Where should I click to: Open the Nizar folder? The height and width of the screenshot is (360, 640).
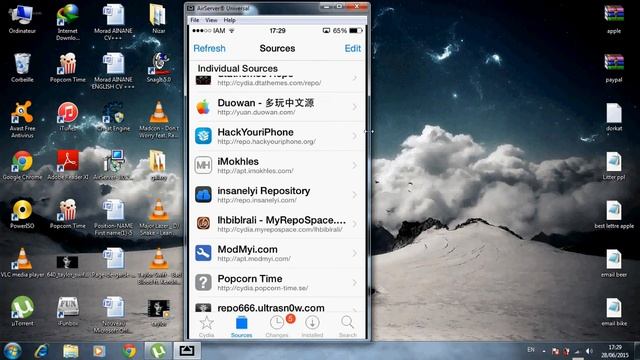[x=158, y=18]
